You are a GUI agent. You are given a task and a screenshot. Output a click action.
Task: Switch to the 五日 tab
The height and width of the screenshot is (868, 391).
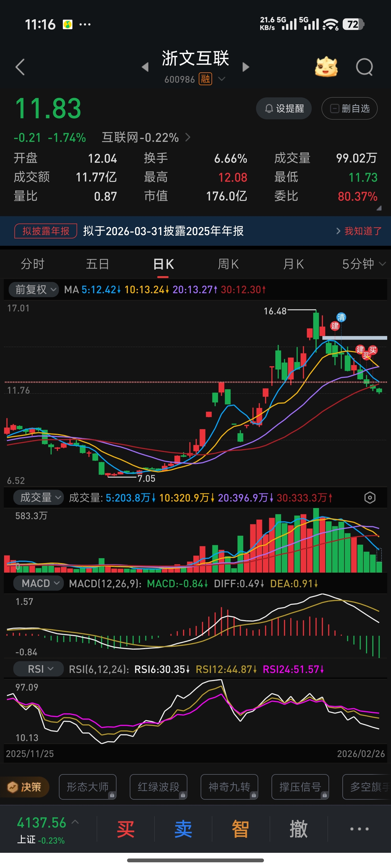click(x=97, y=264)
